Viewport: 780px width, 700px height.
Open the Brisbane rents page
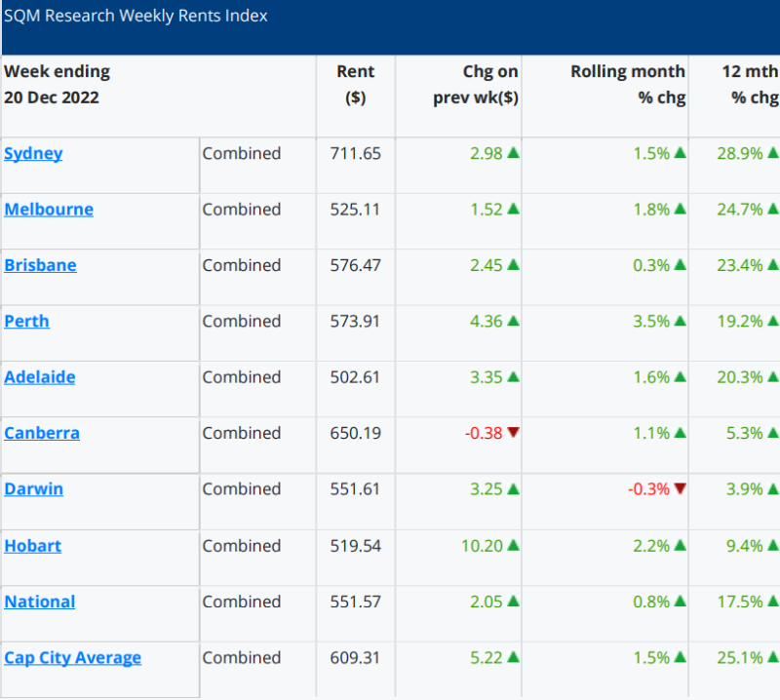click(40, 265)
